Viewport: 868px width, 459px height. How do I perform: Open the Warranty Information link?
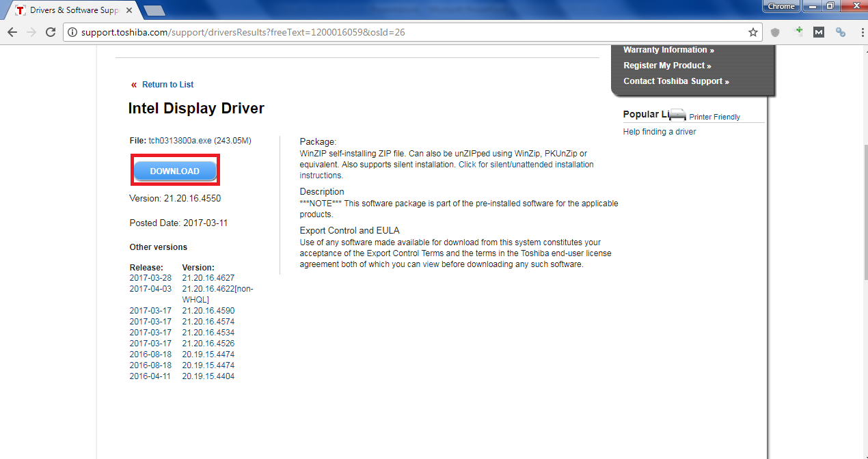click(668, 50)
